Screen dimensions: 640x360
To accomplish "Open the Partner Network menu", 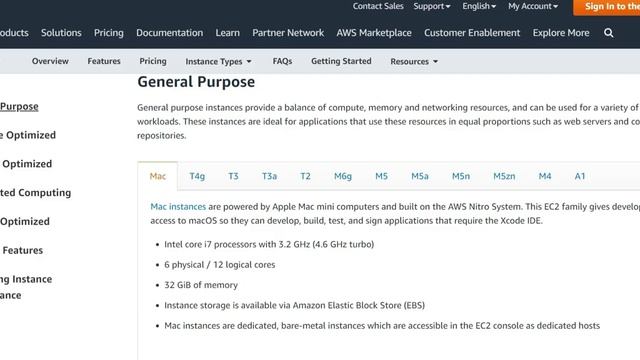I will [x=288, y=33].
